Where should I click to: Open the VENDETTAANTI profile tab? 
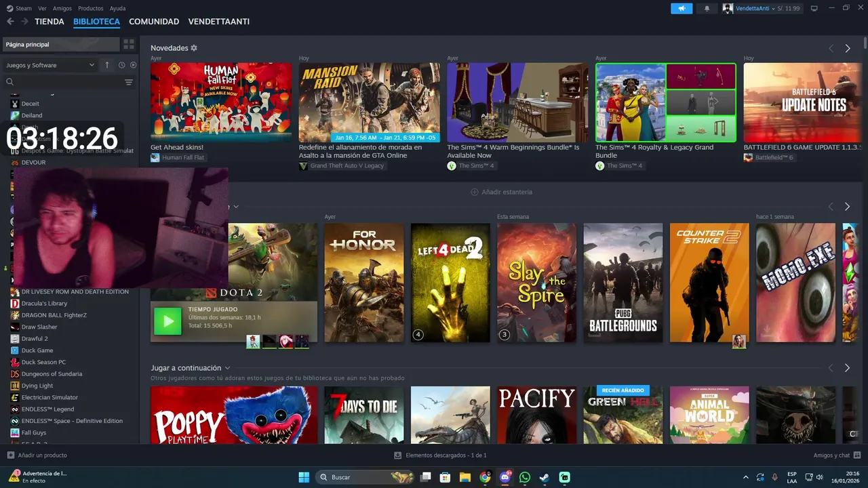(x=219, y=22)
